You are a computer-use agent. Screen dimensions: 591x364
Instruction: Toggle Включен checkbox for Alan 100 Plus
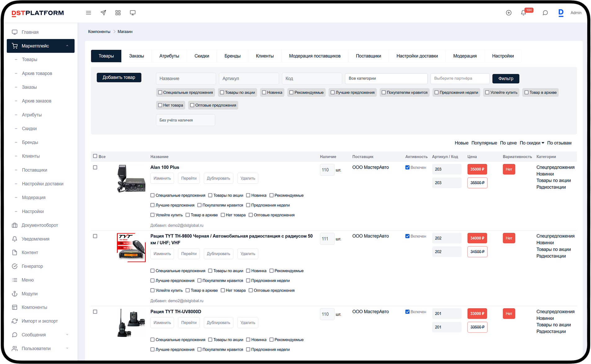(x=407, y=167)
